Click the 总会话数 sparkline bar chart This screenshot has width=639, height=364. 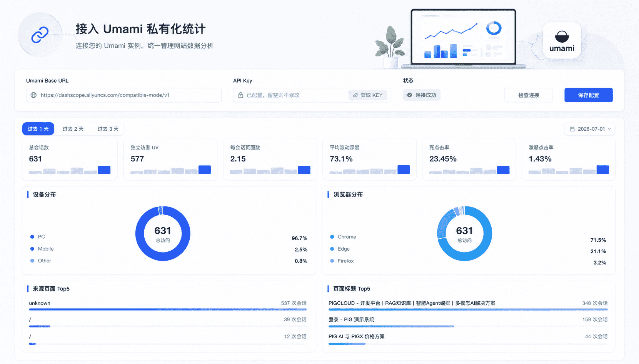pos(70,170)
